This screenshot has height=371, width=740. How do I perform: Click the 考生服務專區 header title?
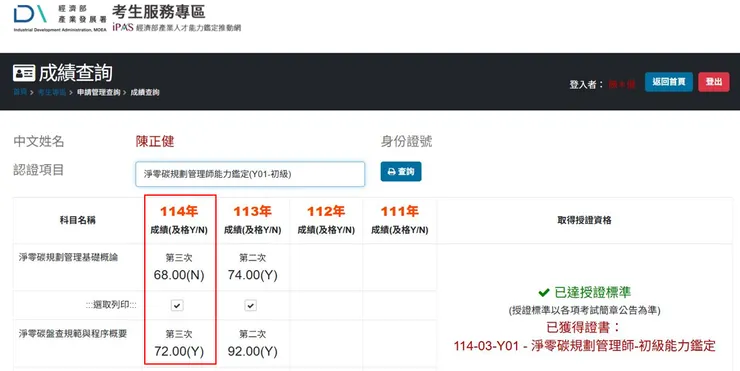pyautogui.click(x=159, y=11)
